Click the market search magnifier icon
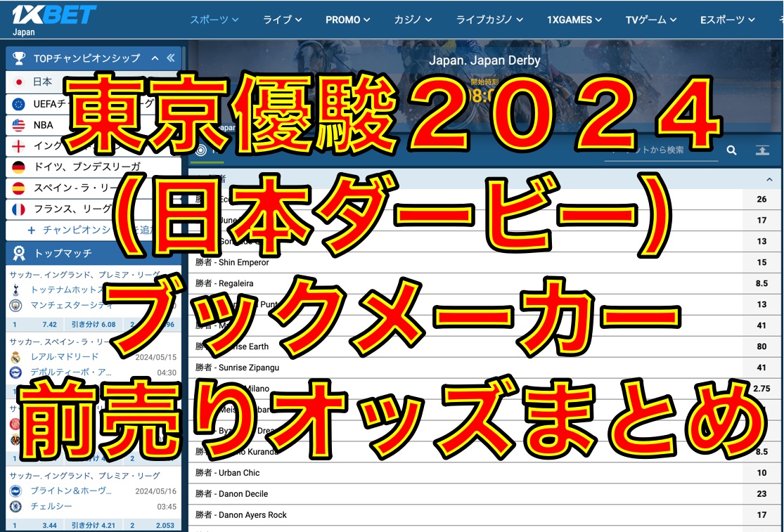This screenshot has height=532, width=784. tap(731, 150)
